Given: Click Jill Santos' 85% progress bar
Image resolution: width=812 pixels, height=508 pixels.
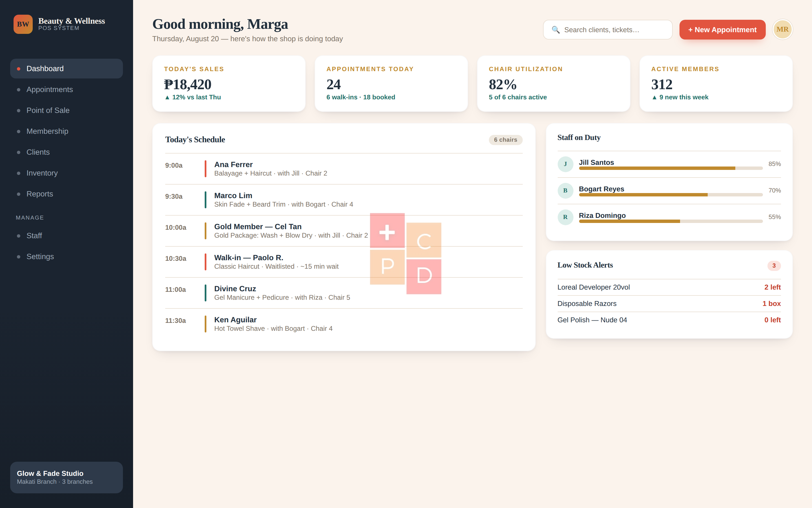Looking at the screenshot, I should [671, 168].
